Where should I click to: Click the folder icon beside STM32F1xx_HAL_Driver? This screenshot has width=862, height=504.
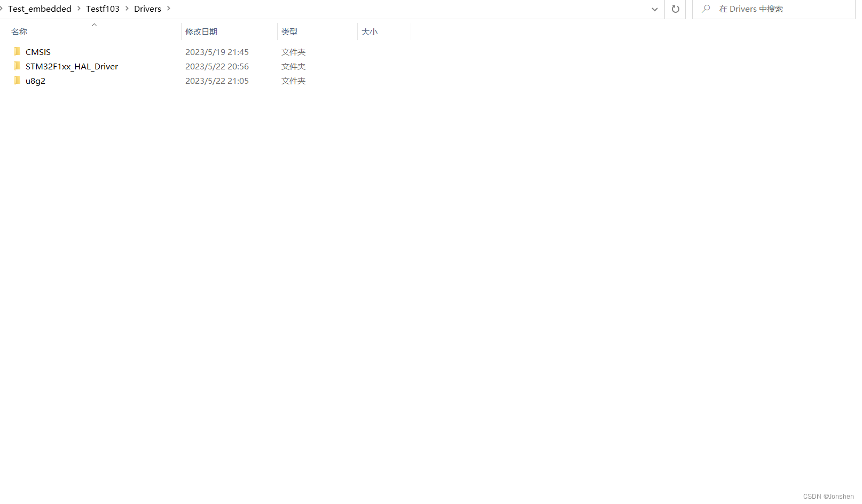pyautogui.click(x=17, y=66)
